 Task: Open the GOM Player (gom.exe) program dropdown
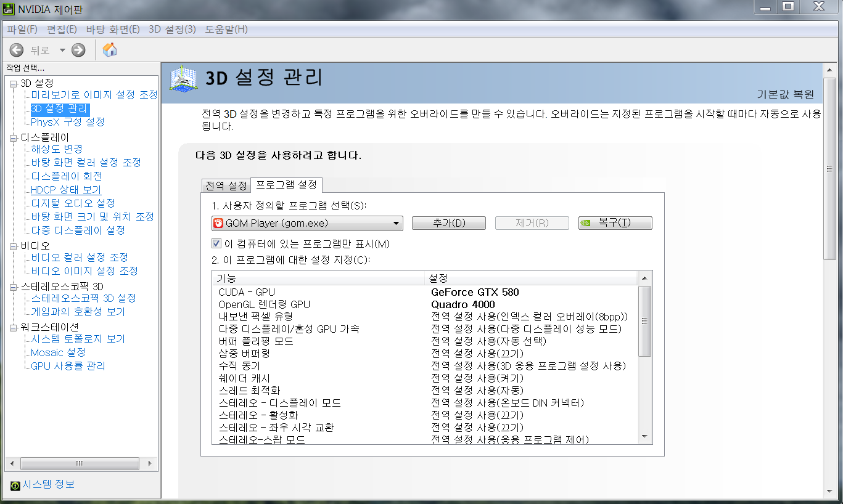click(x=307, y=223)
